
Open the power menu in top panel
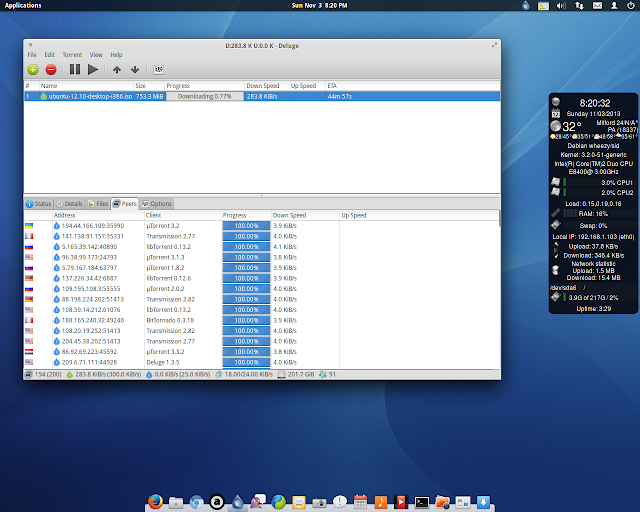click(631, 6)
